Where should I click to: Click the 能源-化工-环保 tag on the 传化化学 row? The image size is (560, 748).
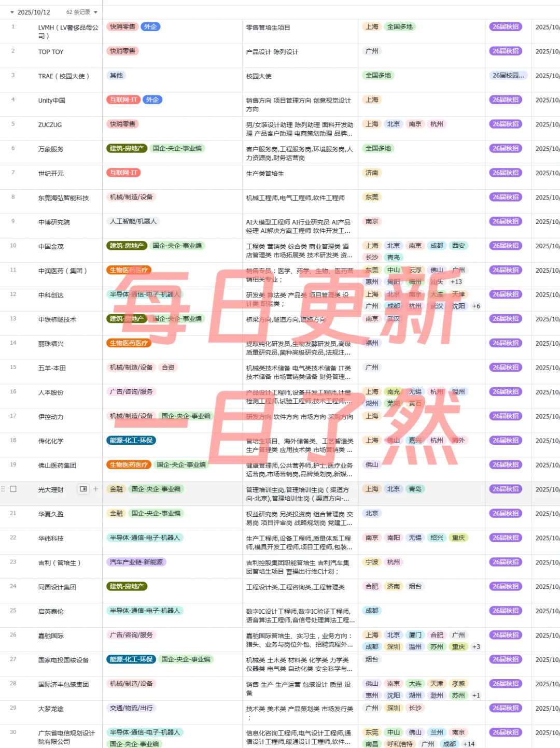[131, 440]
